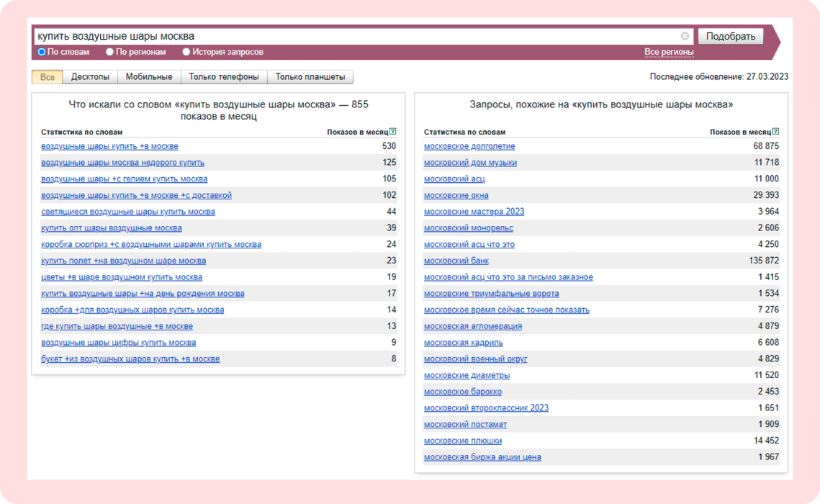Select the 'По регионам' radio button
The height and width of the screenshot is (504, 820).
coord(110,52)
